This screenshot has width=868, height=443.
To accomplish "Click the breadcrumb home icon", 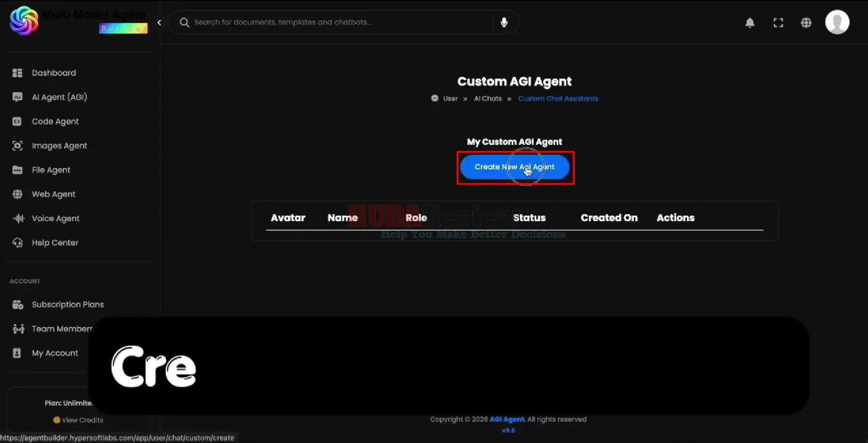I will [x=435, y=98].
